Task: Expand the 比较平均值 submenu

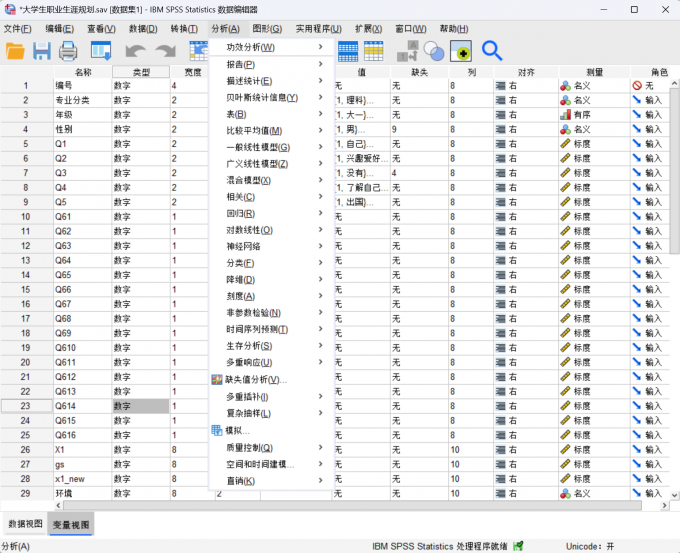Action: pos(254,131)
